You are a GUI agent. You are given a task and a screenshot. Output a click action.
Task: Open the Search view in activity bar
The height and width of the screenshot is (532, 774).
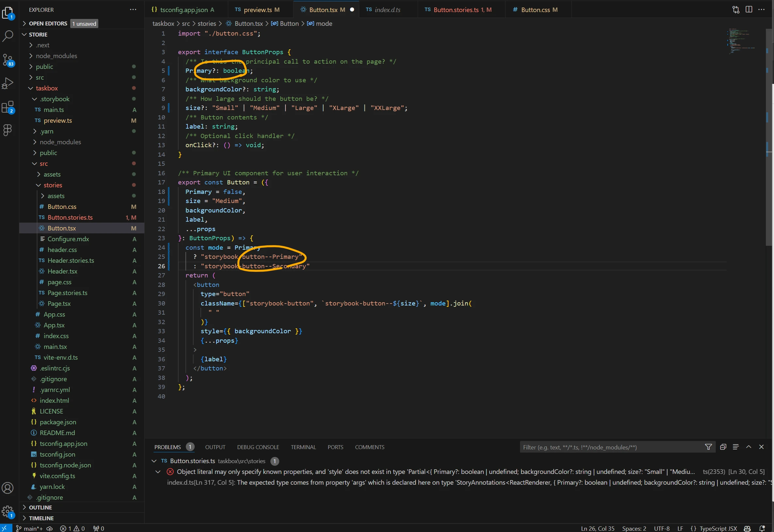point(8,36)
